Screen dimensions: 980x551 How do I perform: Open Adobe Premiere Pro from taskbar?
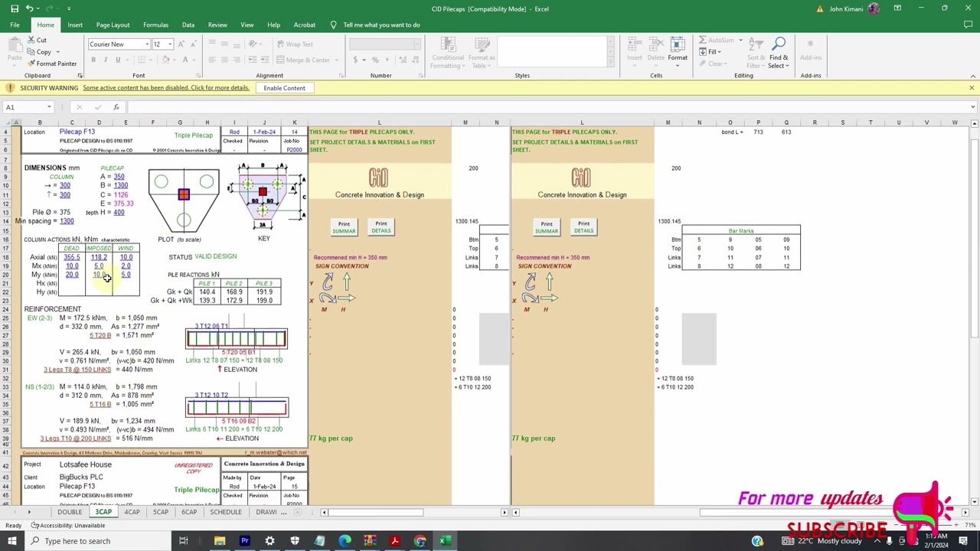click(245, 541)
